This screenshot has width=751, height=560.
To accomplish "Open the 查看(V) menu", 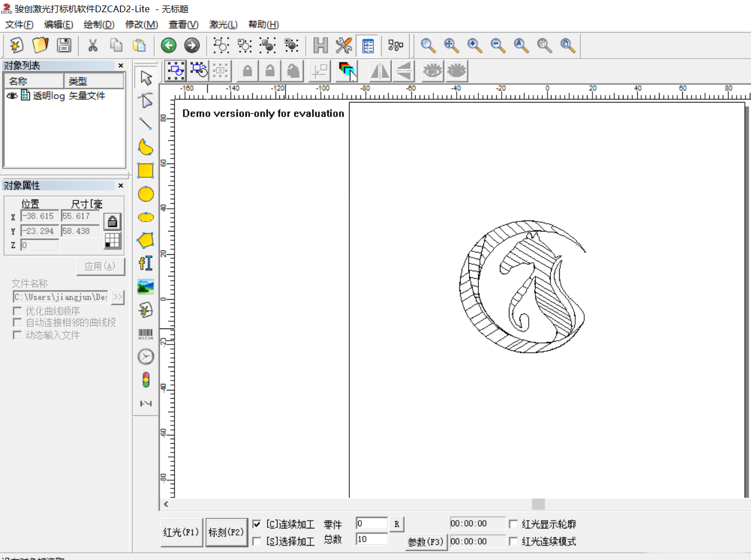I will pyautogui.click(x=183, y=24).
